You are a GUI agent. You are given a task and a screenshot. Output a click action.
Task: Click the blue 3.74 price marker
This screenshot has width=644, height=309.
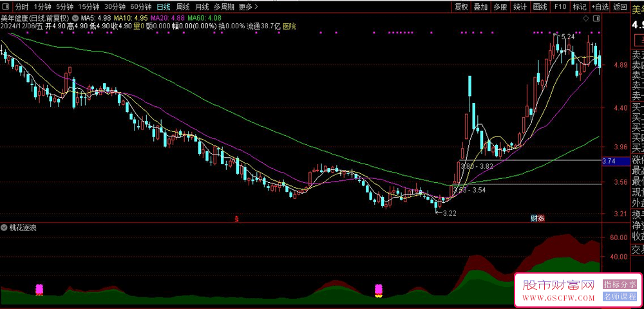point(616,162)
